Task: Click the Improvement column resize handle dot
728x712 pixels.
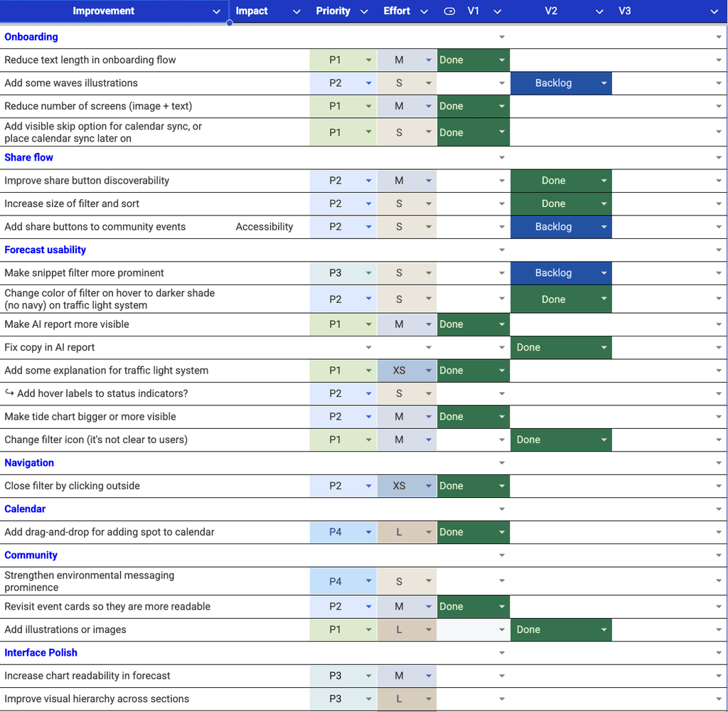Action: (230, 23)
